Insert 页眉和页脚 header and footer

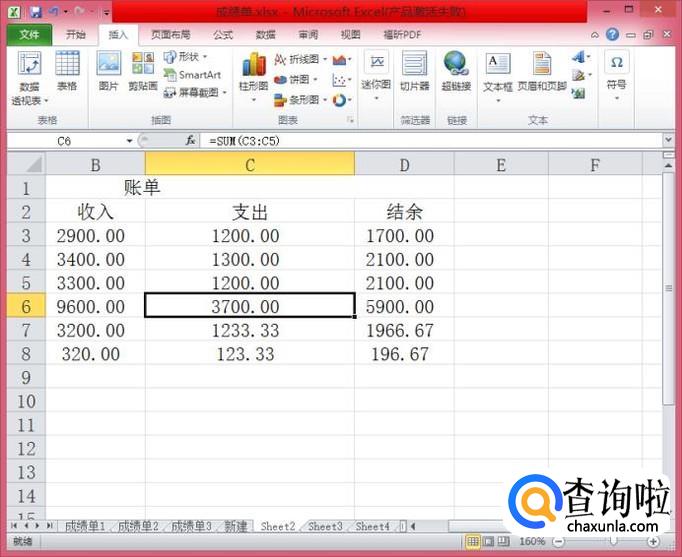(542, 72)
